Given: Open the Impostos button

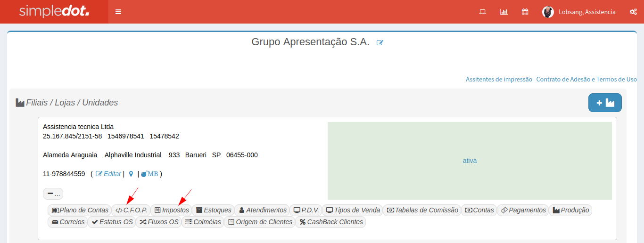Looking at the screenshot, I should (171, 210).
